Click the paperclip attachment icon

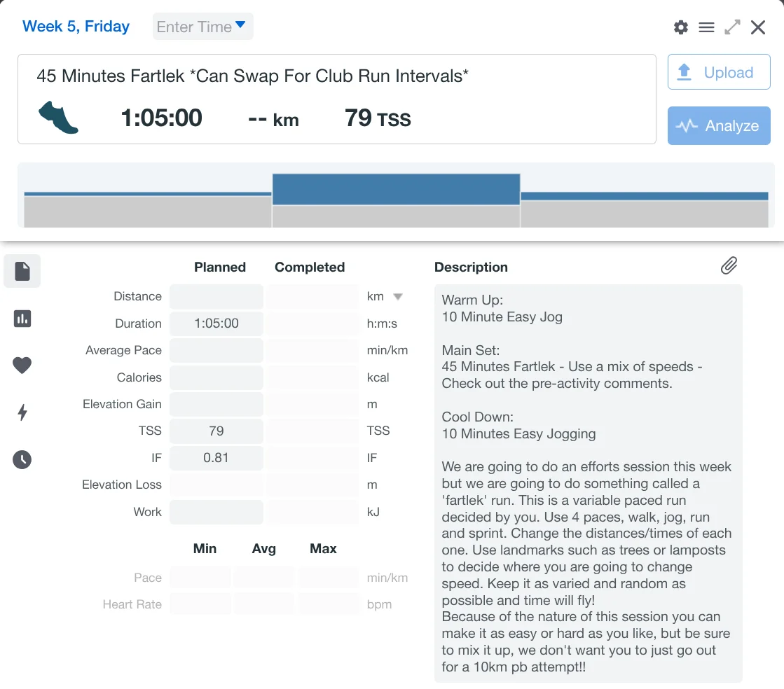click(729, 266)
